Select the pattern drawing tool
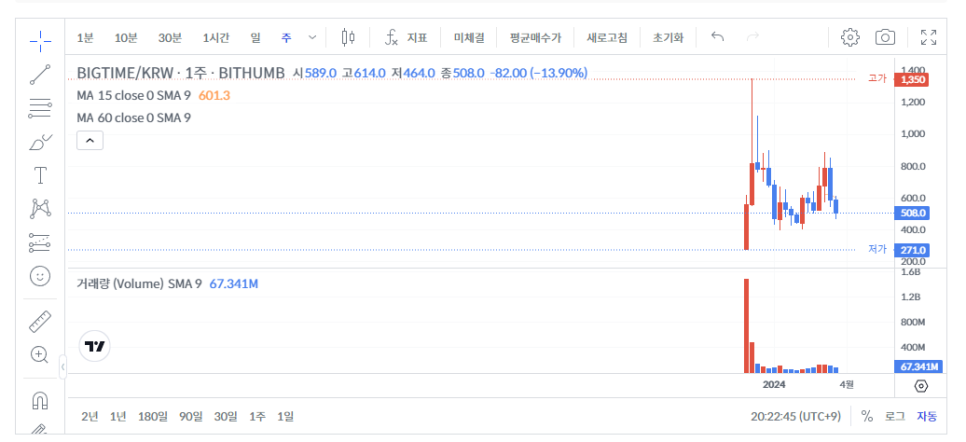The image size is (966, 442). point(40,209)
